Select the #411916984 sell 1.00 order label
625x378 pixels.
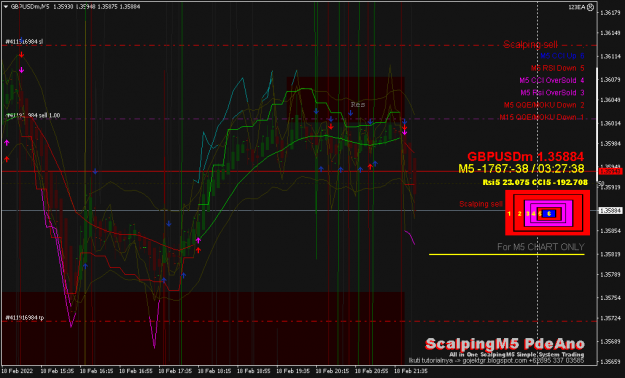(x=32, y=115)
